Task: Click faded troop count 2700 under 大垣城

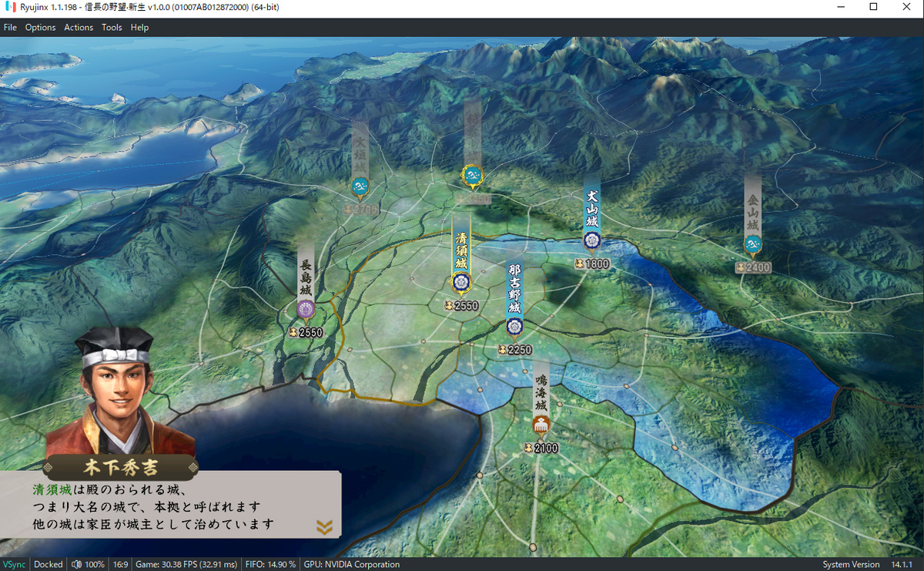Action: coord(367,210)
